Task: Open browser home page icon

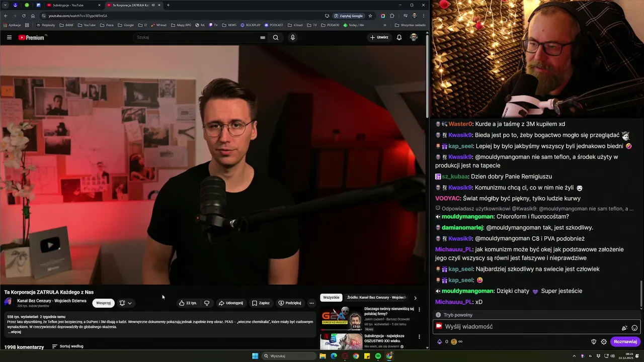Action: tap(33, 16)
